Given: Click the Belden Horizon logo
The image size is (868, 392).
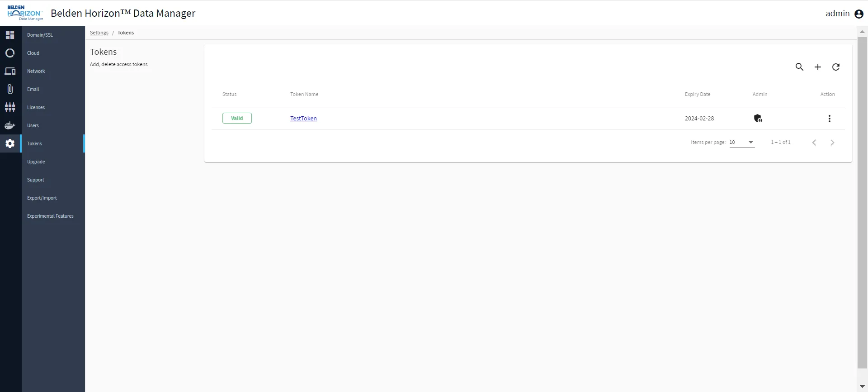Looking at the screenshot, I should (x=25, y=13).
